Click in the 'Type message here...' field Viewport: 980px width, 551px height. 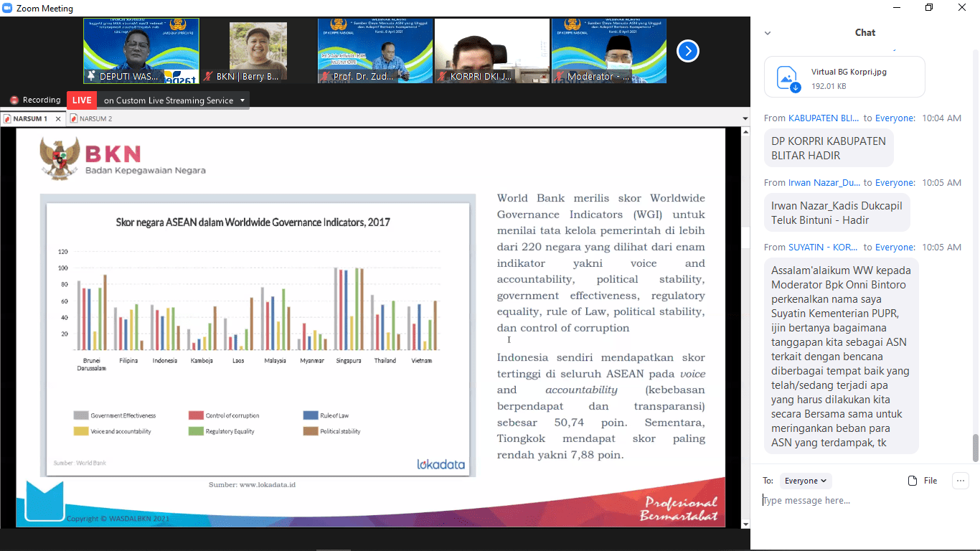(861, 501)
